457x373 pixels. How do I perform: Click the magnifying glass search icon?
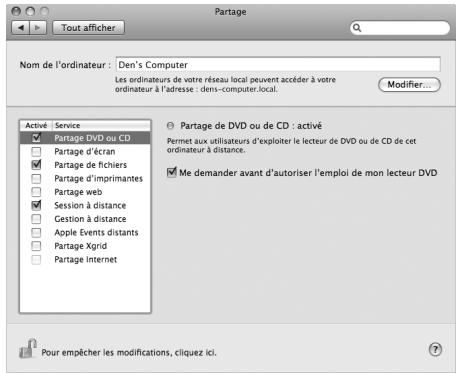(357, 28)
